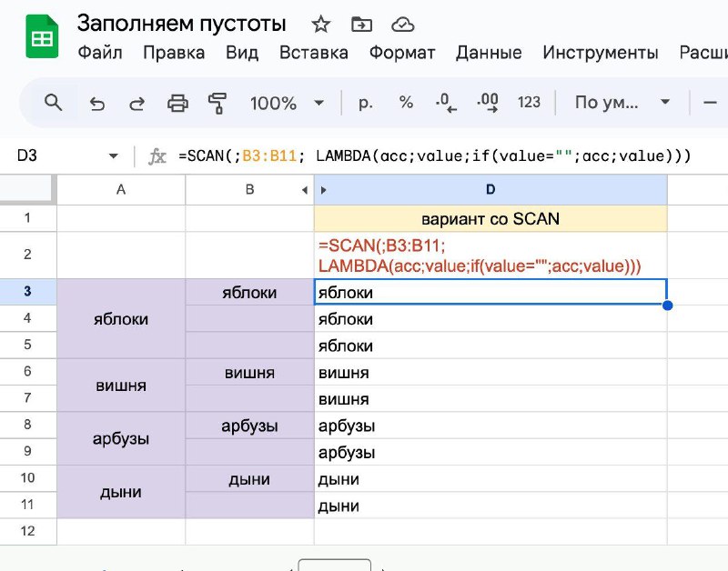Select the paint format roller icon
Viewport: 728px width, 571px height.
click(217, 103)
